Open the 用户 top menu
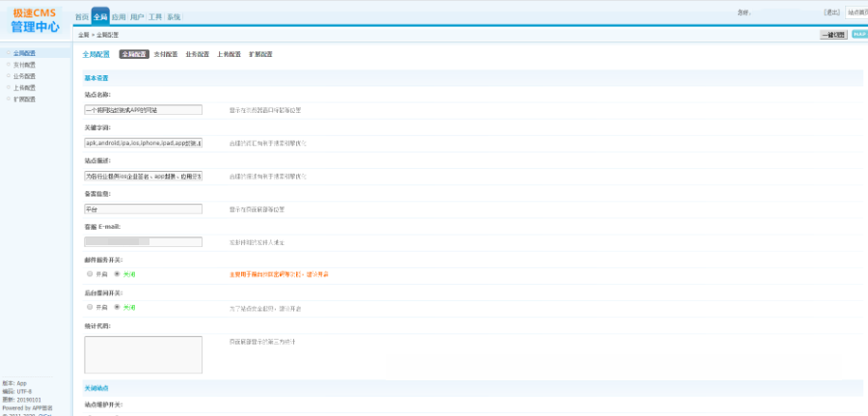Image resolution: width=868 pixels, height=416 pixels. [137, 17]
